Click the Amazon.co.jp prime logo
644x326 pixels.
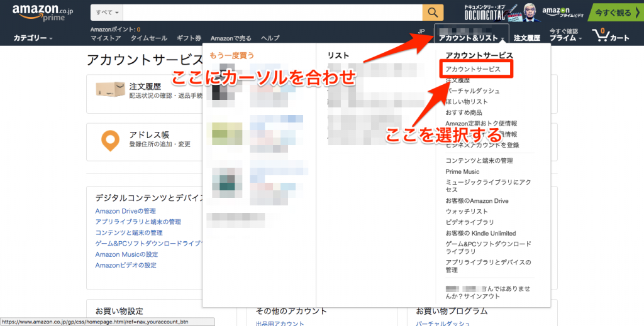(43, 13)
